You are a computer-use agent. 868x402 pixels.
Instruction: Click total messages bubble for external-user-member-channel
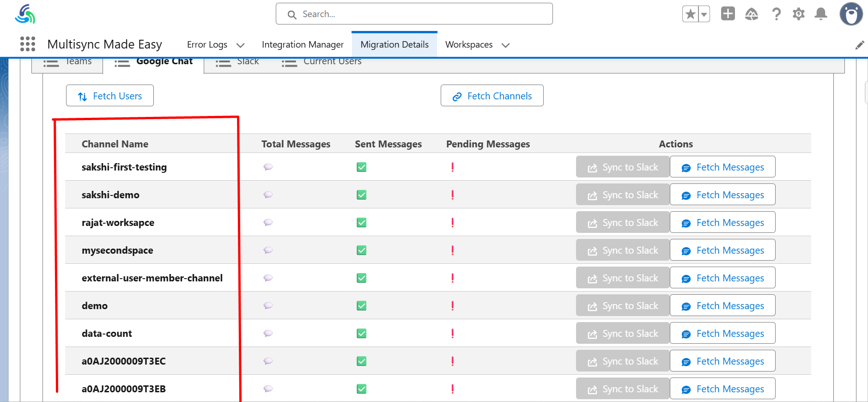(268, 278)
